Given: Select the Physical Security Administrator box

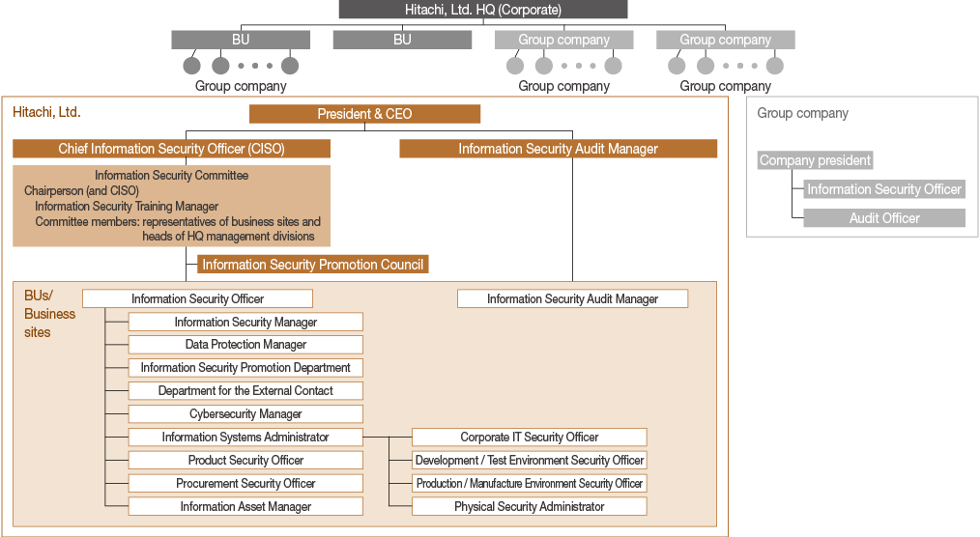Looking at the screenshot, I should click(x=530, y=506).
